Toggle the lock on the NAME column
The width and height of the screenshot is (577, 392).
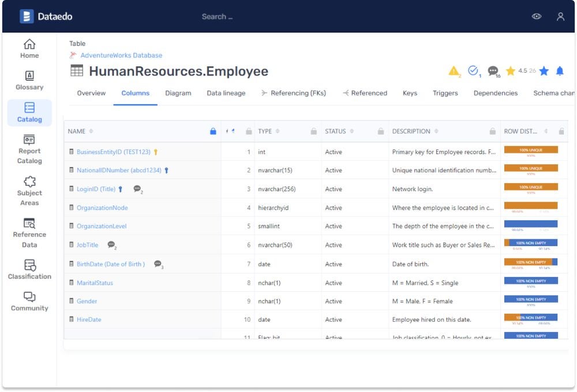(x=213, y=131)
